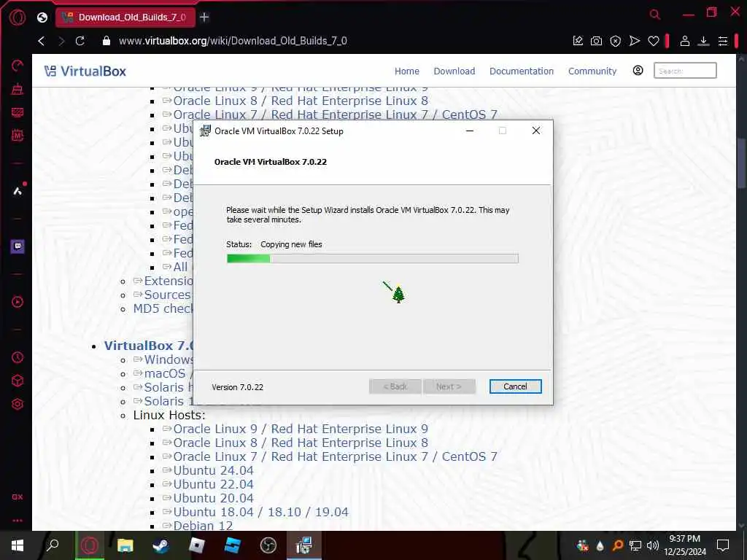This screenshot has height=560, width=747.
Task: Add page to bookmarks with heart icon
Action: pos(654,41)
